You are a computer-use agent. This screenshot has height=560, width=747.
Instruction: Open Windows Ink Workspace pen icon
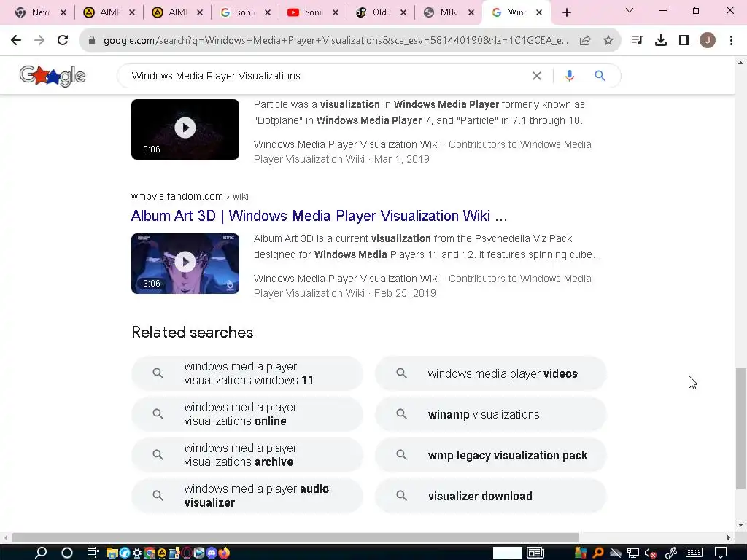click(x=671, y=553)
